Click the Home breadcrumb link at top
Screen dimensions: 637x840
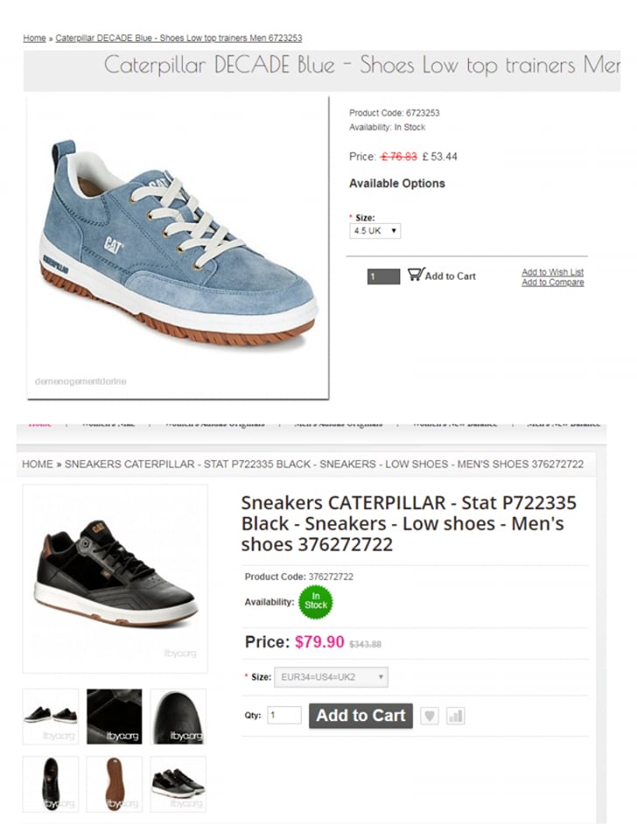click(34, 38)
